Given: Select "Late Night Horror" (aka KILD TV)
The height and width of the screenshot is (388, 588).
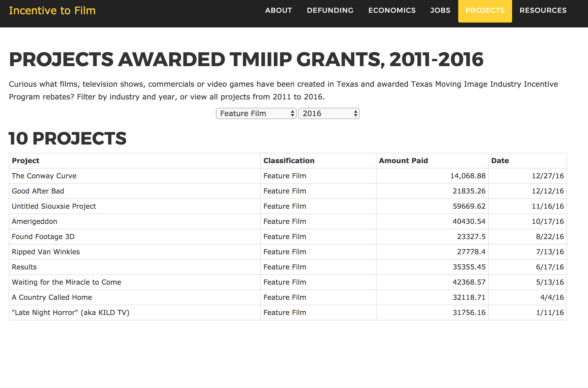Looking at the screenshot, I should [71, 313].
